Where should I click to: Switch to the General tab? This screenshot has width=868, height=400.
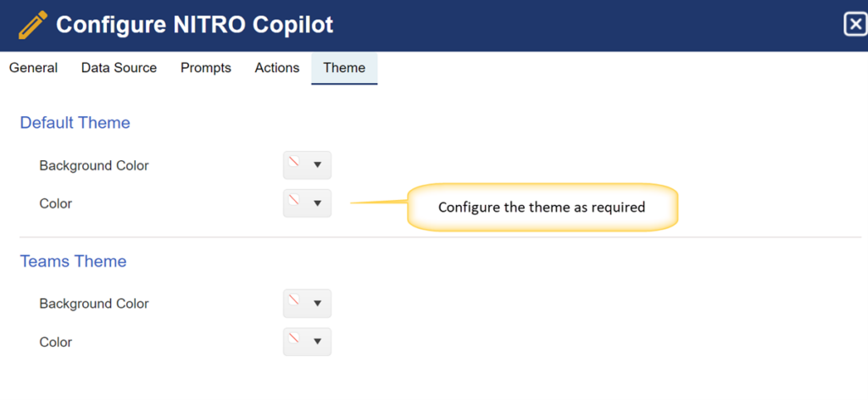pyautogui.click(x=33, y=68)
